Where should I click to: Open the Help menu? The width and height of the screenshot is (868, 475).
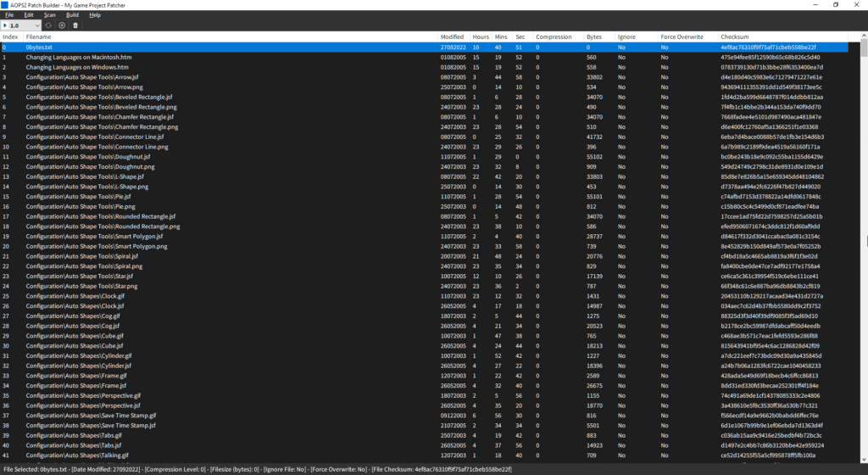pyautogui.click(x=94, y=15)
